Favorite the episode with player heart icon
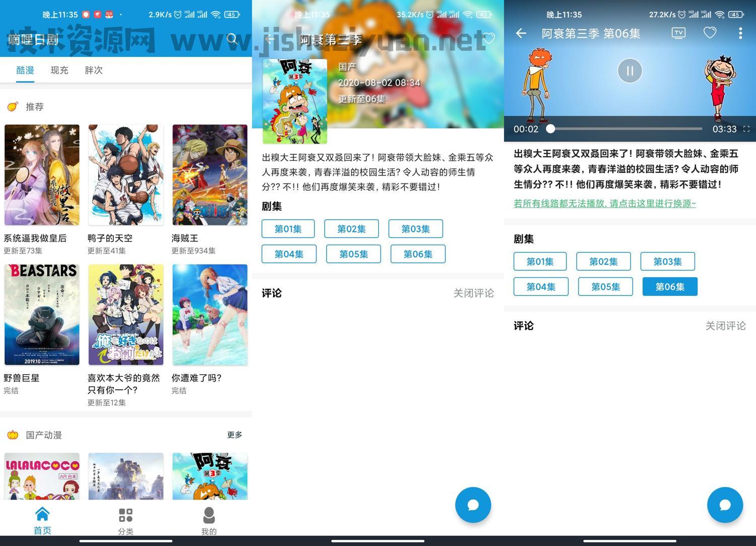756x546 pixels. pyautogui.click(x=710, y=33)
